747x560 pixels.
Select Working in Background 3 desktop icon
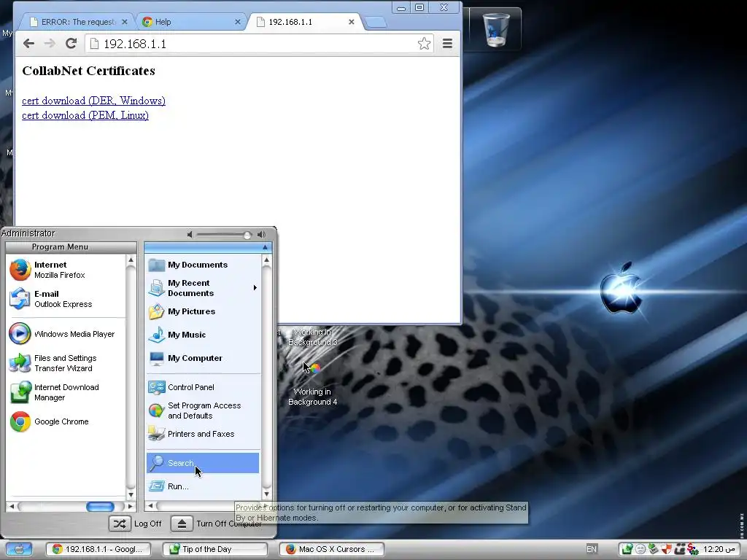pyautogui.click(x=313, y=337)
